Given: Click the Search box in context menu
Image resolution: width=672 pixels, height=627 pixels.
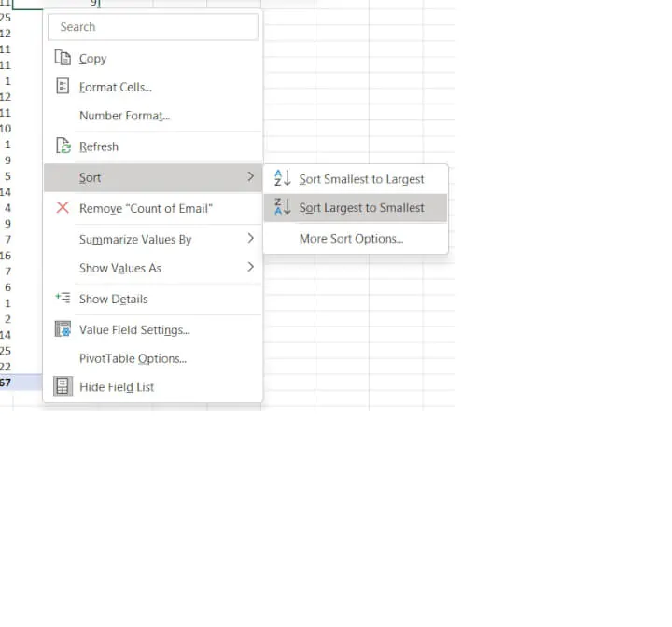Looking at the screenshot, I should (x=153, y=26).
